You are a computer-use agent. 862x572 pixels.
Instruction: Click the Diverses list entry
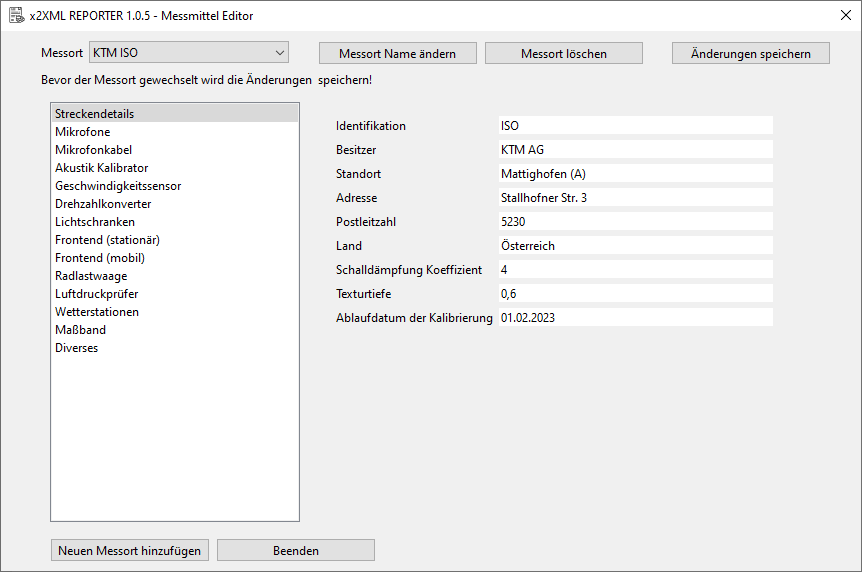pyautogui.click(x=77, y=348)
